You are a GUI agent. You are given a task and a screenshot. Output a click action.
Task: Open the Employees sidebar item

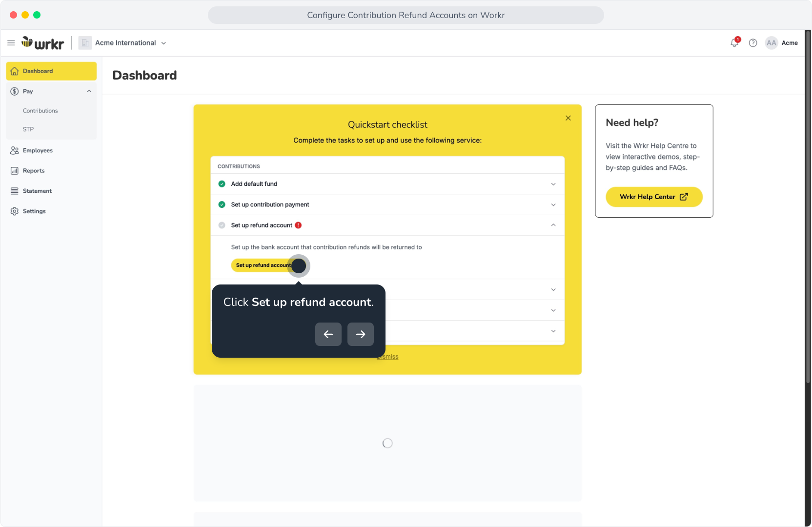(x=38, y=150)
